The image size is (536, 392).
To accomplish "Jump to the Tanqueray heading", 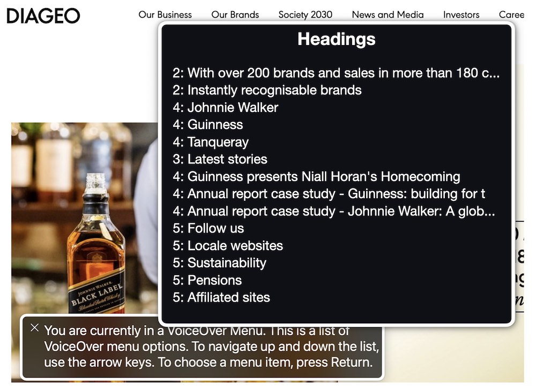I will pyautogui.click(x=210, y=142).
